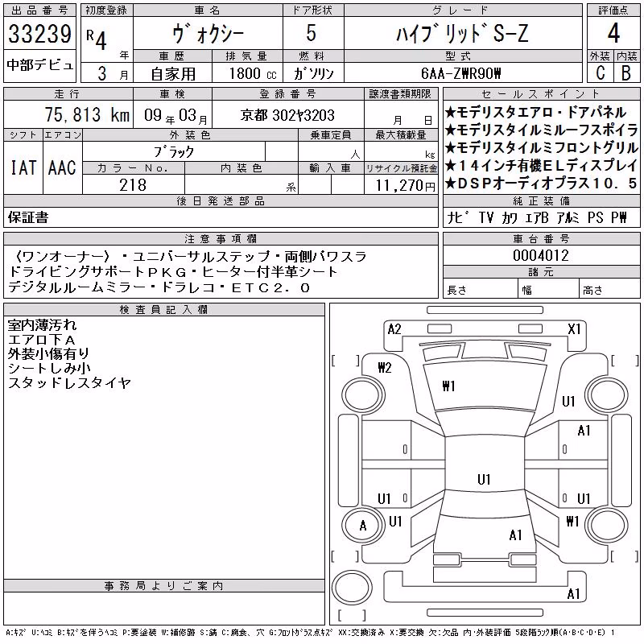Select W2 mark on car diagram
The width and height of the screenshot is (644, 644).
tap(385, 368)
